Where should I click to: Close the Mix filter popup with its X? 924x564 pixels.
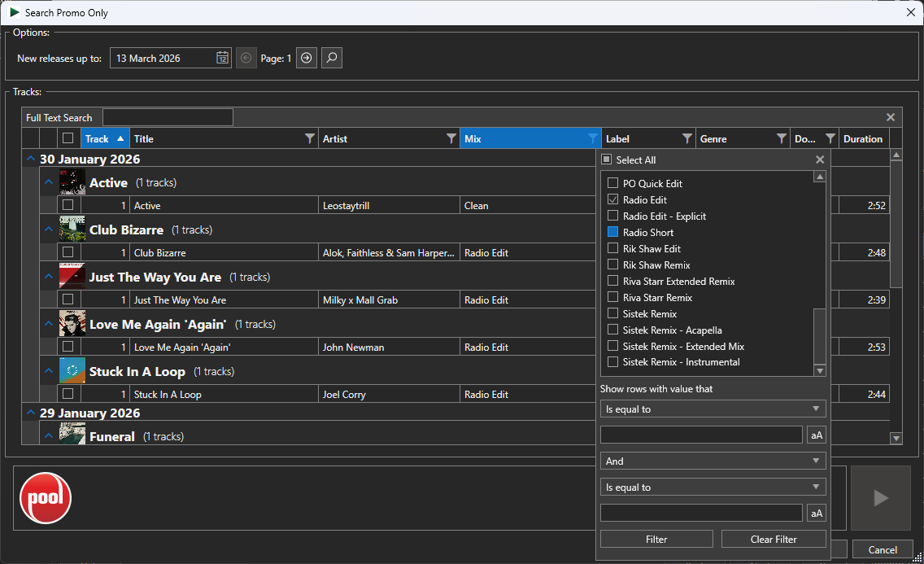[819, 160]
